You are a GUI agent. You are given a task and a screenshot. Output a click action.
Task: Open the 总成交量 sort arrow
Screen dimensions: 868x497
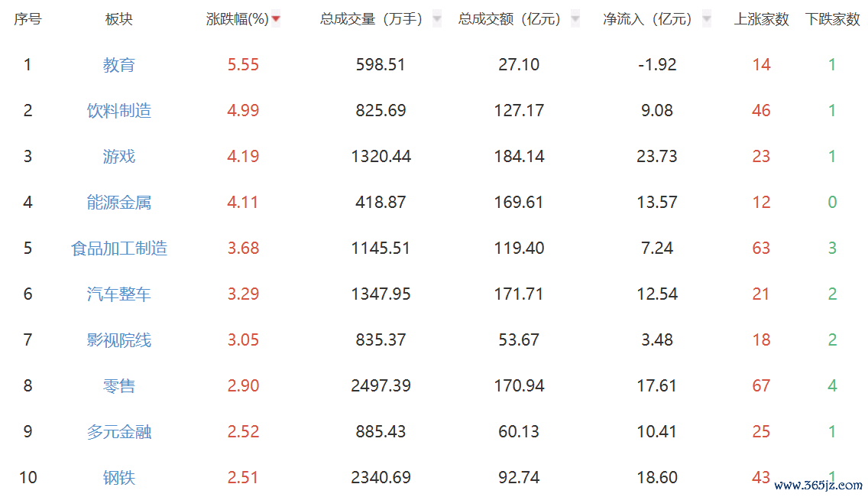click(x=437, y=19)
